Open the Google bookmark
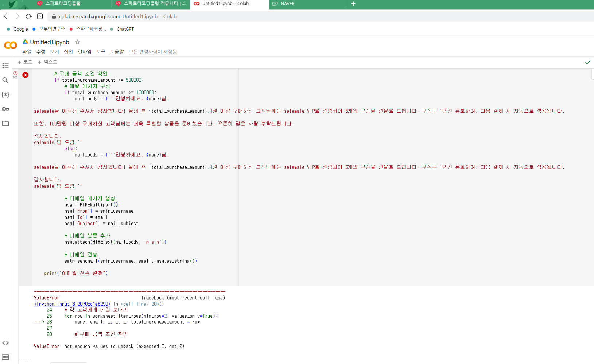Image resolution: width=594 pixels, height=364 pixels. coord(18,29)
